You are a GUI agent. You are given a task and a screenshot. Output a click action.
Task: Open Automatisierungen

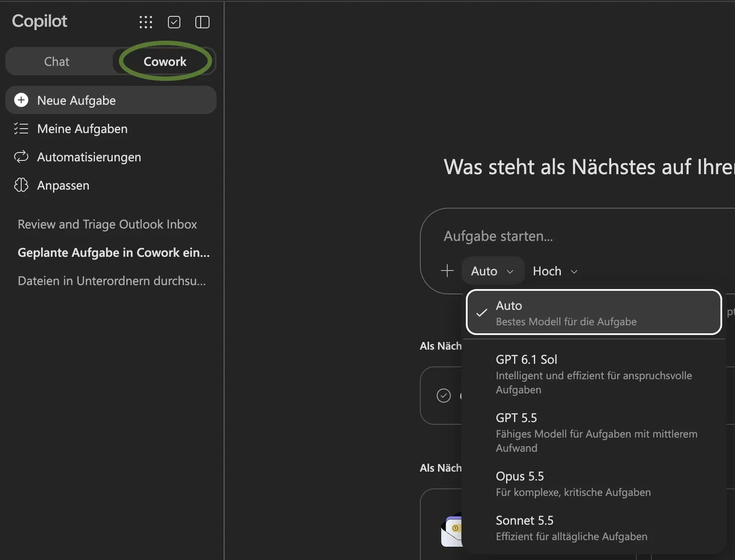click(111, 157)
